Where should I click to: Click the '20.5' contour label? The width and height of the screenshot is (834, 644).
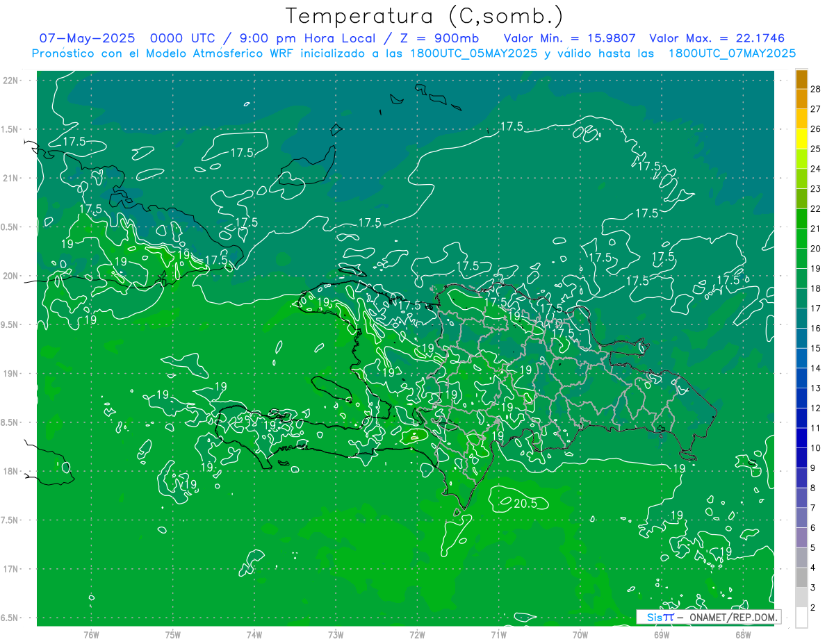pyautogui.click(x=525, y=504)
